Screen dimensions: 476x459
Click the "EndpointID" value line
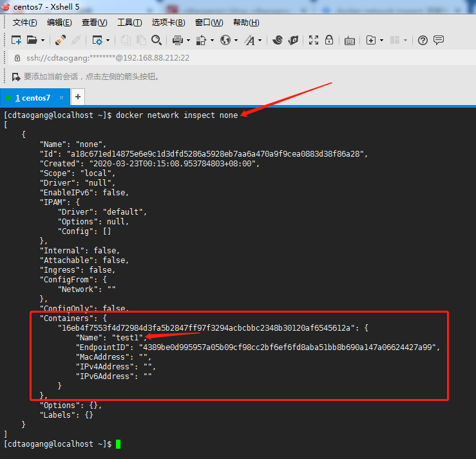(258, 347)
